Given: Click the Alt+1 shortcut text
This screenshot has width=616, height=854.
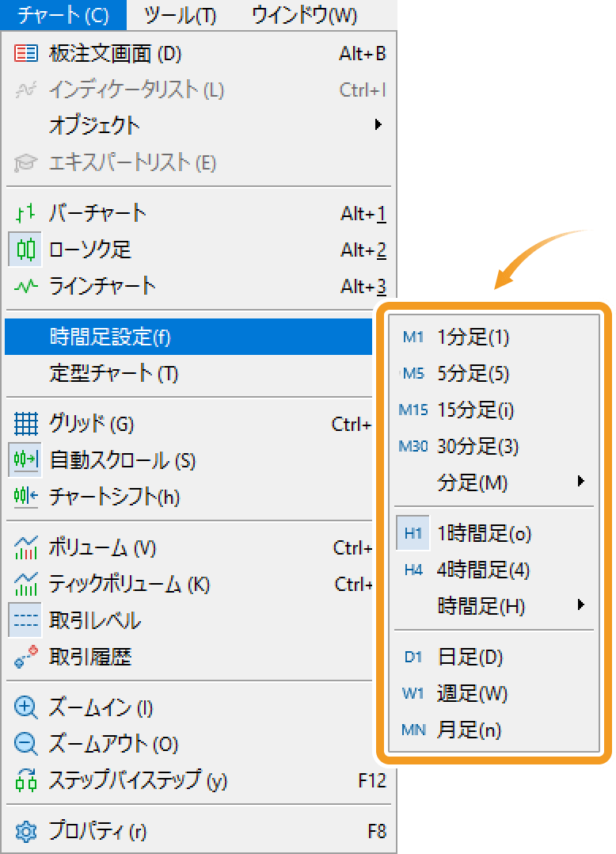Looking at the screenshot, I should (x=363, y=214).
